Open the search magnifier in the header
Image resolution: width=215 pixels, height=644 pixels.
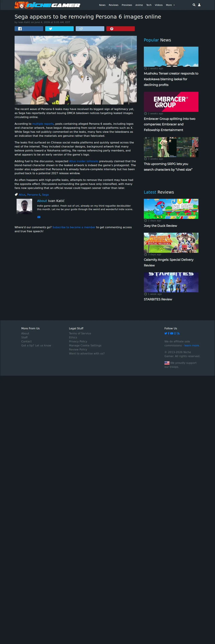pyautogui.click(x=194, y=5)
